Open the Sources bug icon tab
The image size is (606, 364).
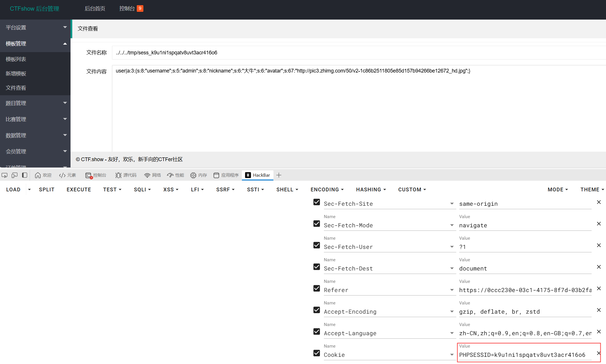(126, 175)
